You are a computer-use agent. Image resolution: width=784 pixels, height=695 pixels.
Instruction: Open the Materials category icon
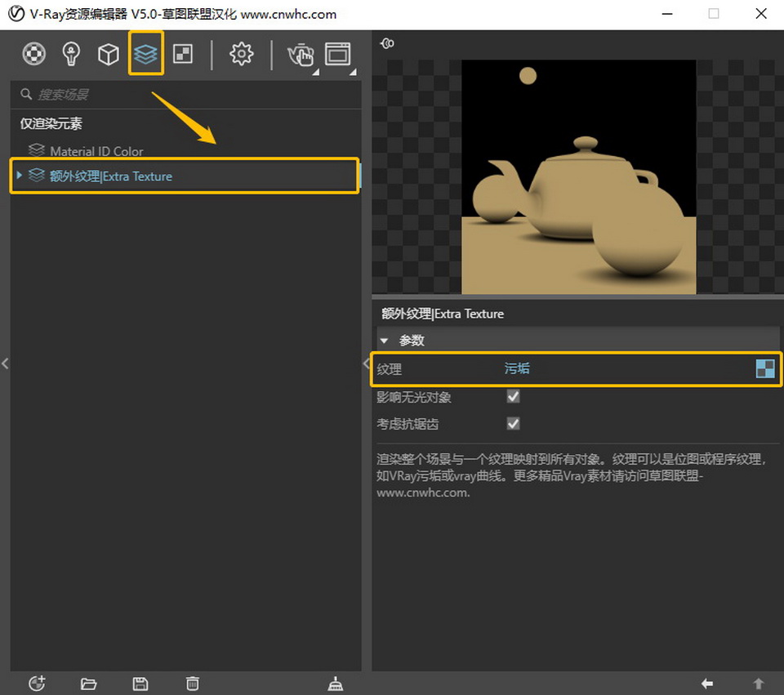coord(33,54)
